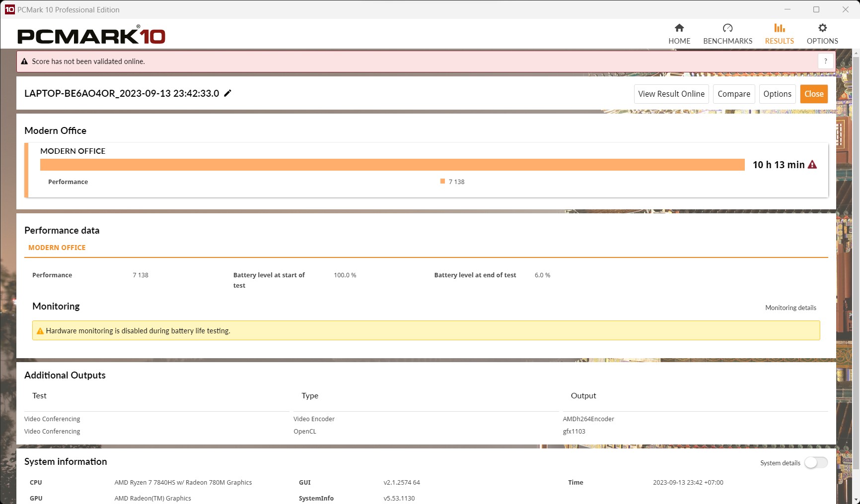Viewport: 860px width, 504px height.
Task: Click the Time value '2023-09-13 23:42 +07:00'
Action: 688,482
